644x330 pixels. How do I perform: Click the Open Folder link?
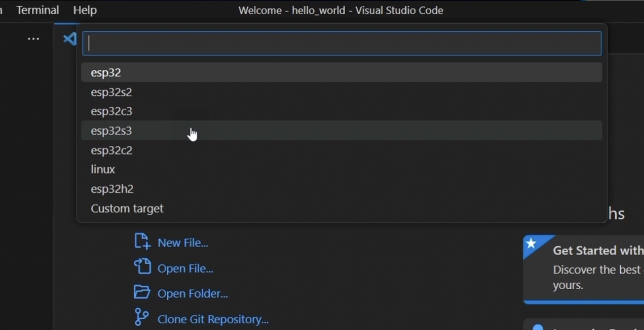point(193,294)
